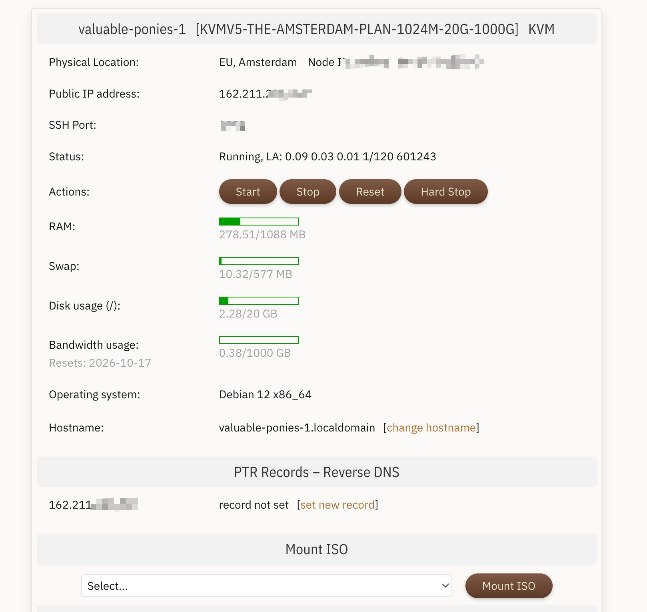Click the PTR Records – Reverse DNS heading
Screen dimensions: 647x612
coord(316,472)
